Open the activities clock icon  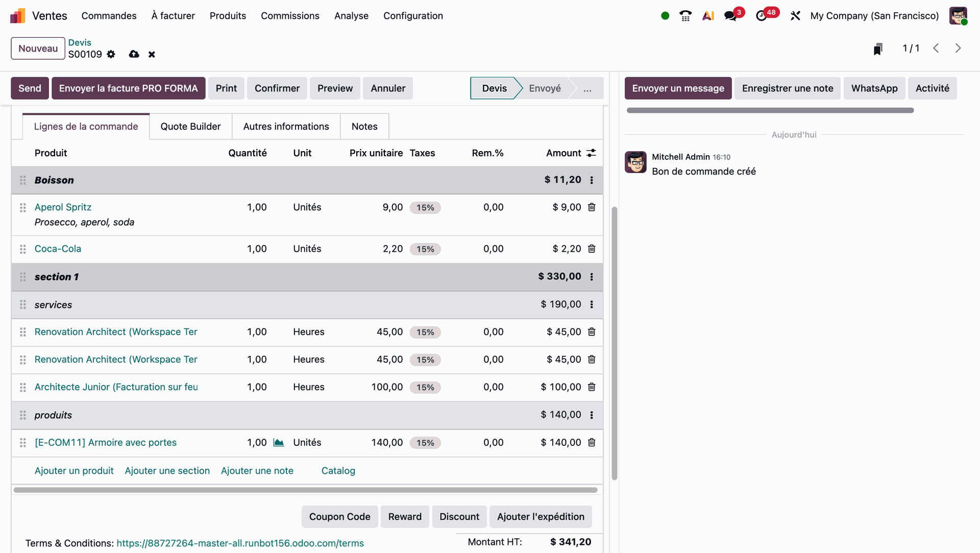pyautogui.click(x=761, y=16)
